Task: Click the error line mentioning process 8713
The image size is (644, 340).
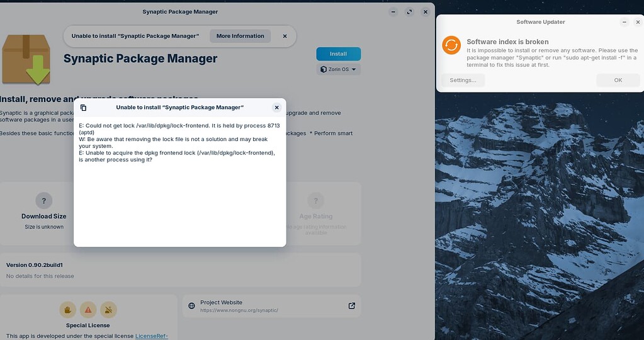Action: (179, 129)
